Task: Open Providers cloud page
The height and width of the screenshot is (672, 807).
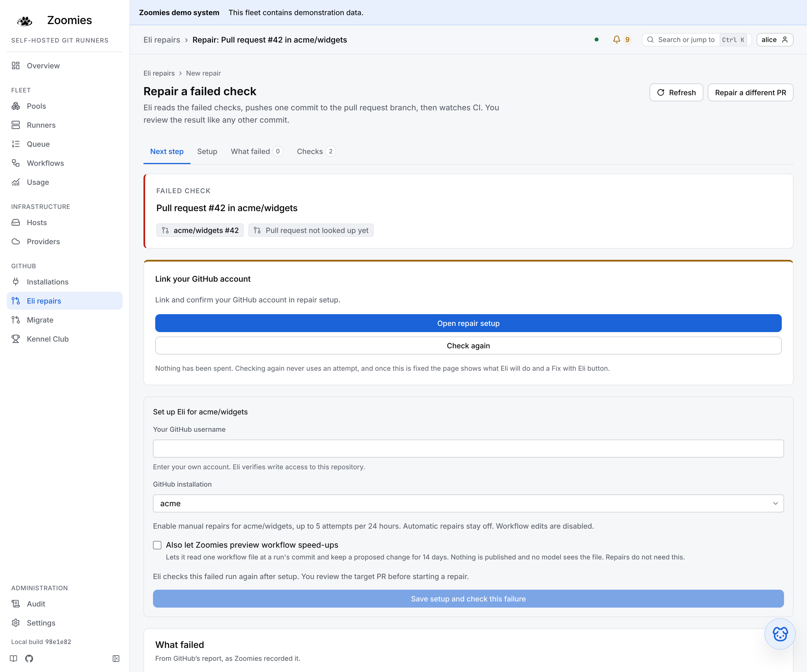Action: [64, 242]
